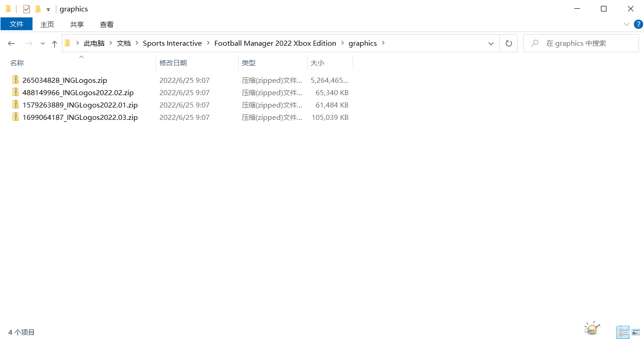Click the Properties quick access icon
Viewport: 644px width, 339px height.
click(27, 9)
